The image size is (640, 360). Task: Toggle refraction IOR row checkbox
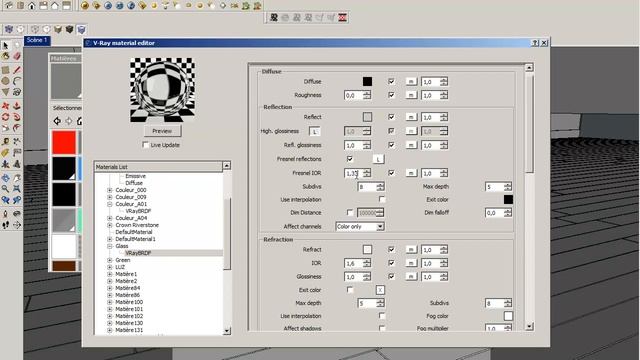[x=391, y=263]
